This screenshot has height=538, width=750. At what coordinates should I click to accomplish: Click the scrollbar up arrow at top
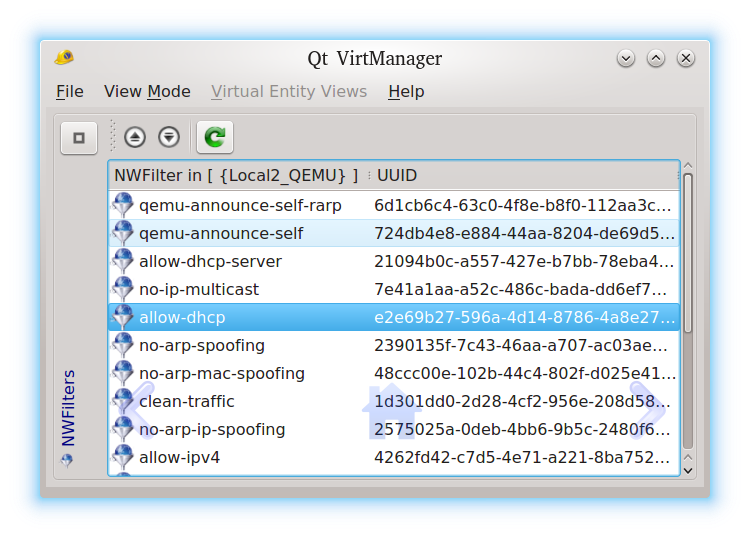point(688,166)
